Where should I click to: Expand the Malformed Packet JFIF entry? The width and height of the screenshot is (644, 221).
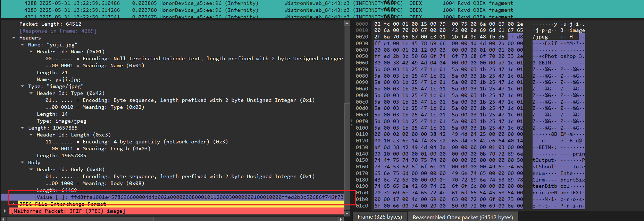(5, 211)
